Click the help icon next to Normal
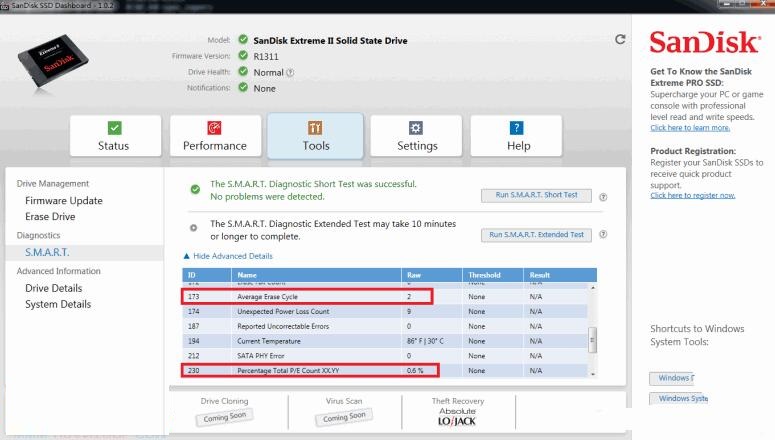The width and height of the screenshot is (775, 440). point(290,72)
